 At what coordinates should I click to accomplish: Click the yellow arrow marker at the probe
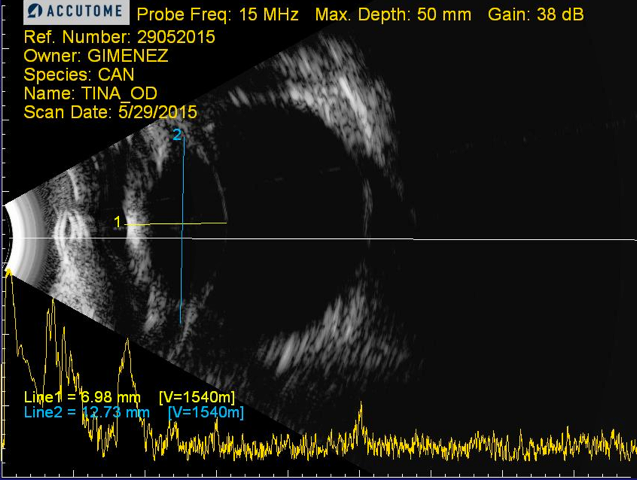[x=10, y=268]
